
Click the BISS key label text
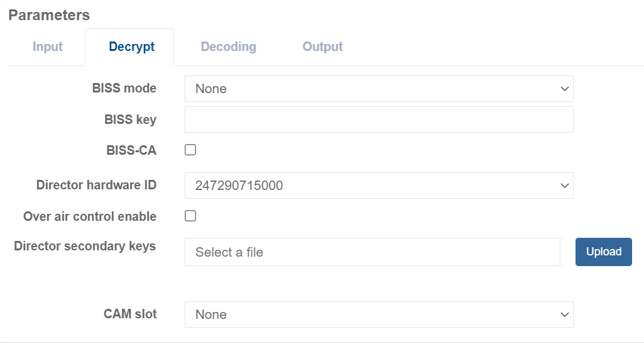point(130,120)
